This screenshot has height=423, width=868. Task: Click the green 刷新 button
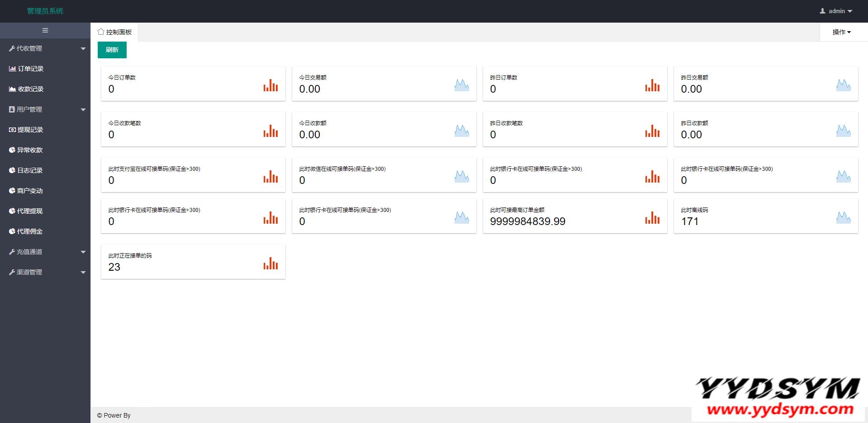tap(112, 50)
